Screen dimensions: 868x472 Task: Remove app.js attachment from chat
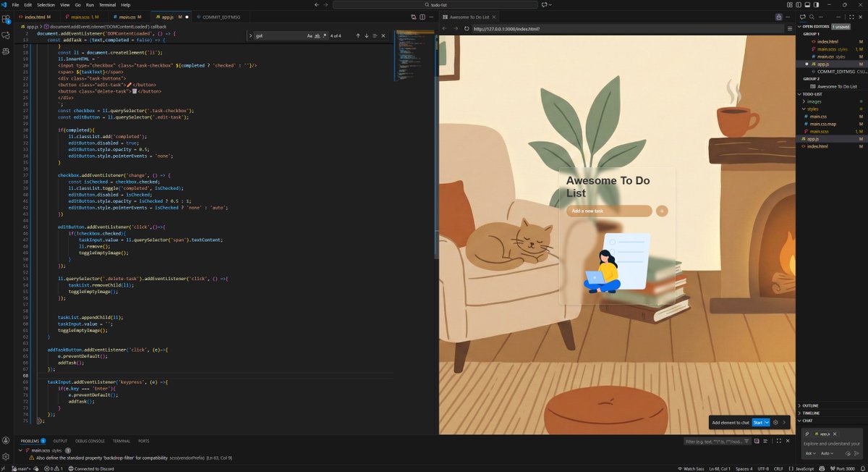point(835,434)
